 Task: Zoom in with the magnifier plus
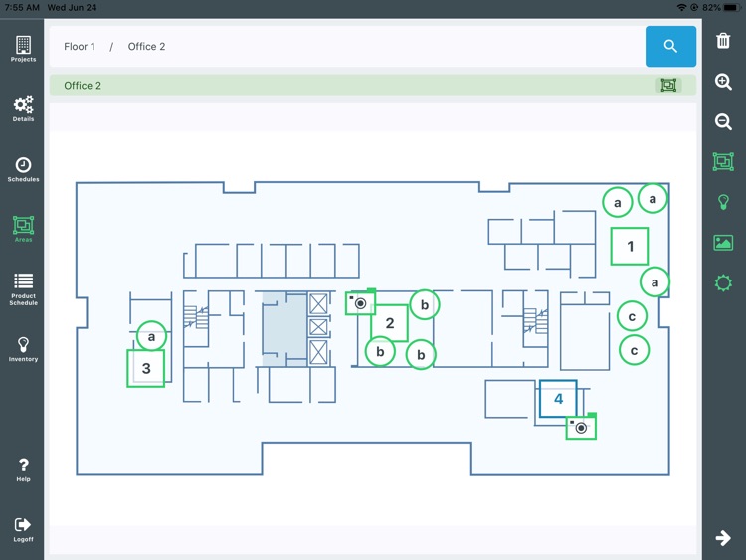click(723, 82)
